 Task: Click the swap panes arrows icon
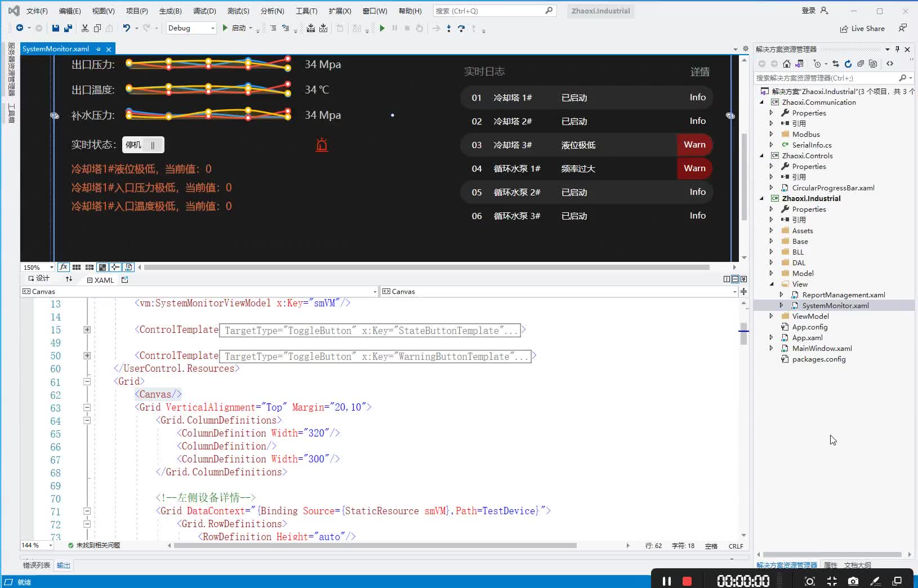(x=69, y=279)
